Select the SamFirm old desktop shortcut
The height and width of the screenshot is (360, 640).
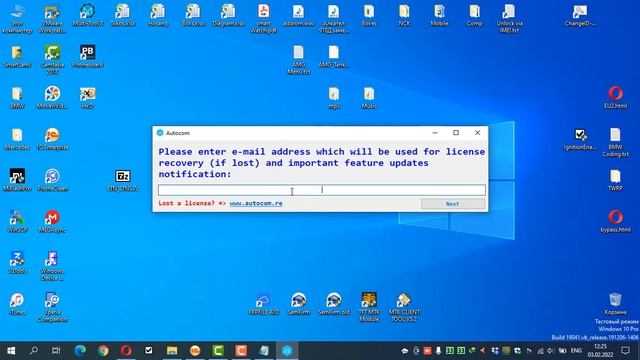334,303
